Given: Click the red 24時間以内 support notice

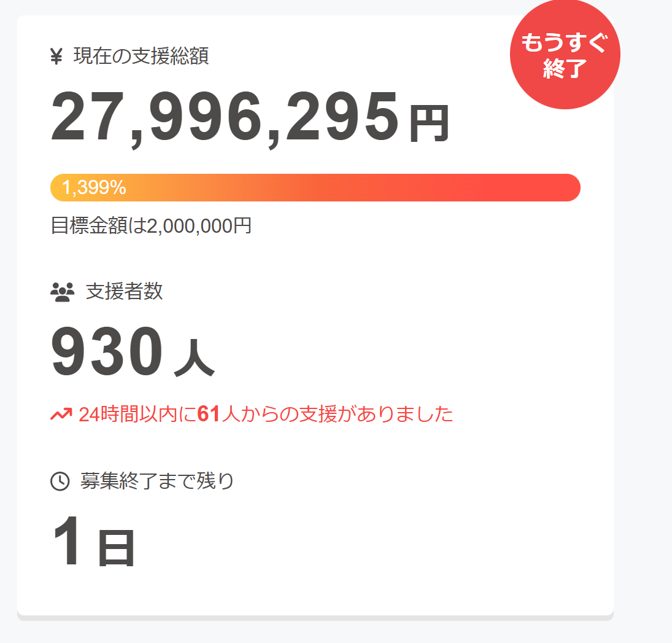Looking at the screenshot, I should [266, 415].
